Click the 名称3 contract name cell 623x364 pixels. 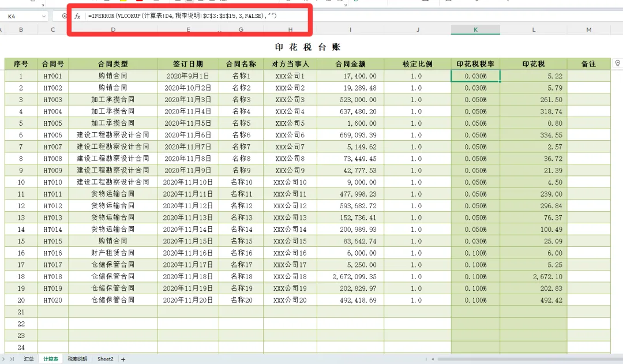tap(241, 100)
